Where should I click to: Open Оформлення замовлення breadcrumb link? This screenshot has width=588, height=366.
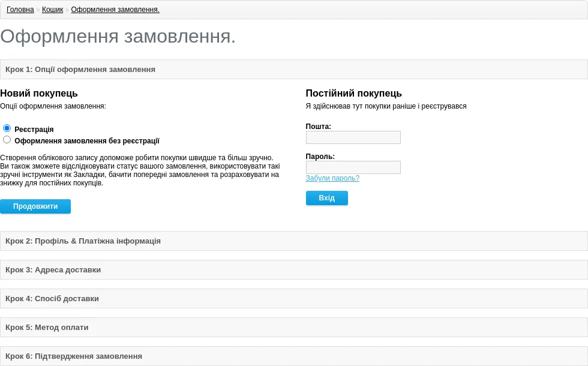115,10
